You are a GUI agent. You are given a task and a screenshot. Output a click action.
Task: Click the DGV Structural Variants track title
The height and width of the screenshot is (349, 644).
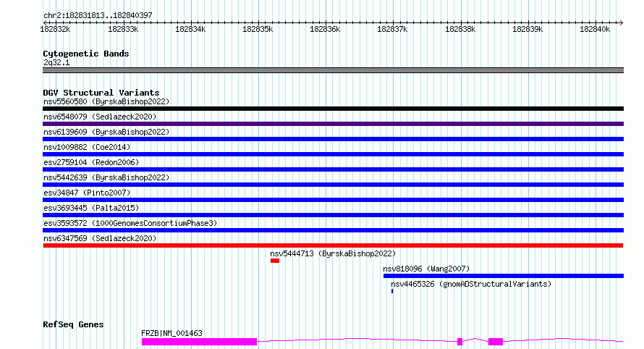point(101,93)
